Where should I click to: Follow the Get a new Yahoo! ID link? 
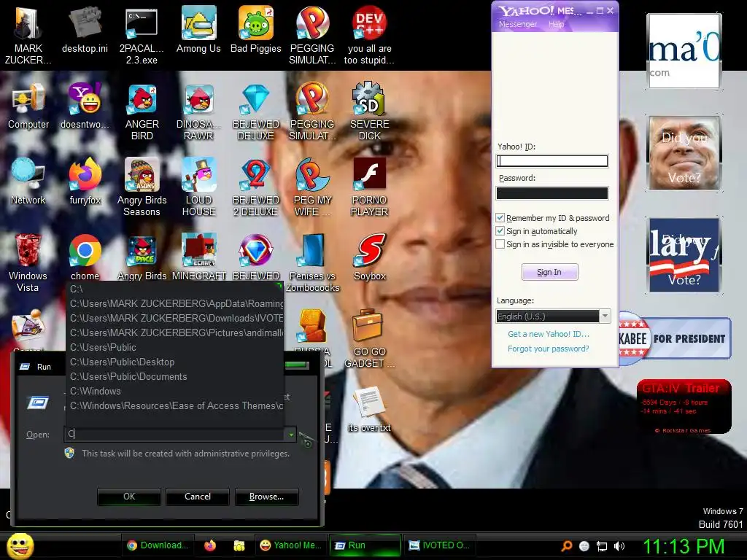point(549,334)
